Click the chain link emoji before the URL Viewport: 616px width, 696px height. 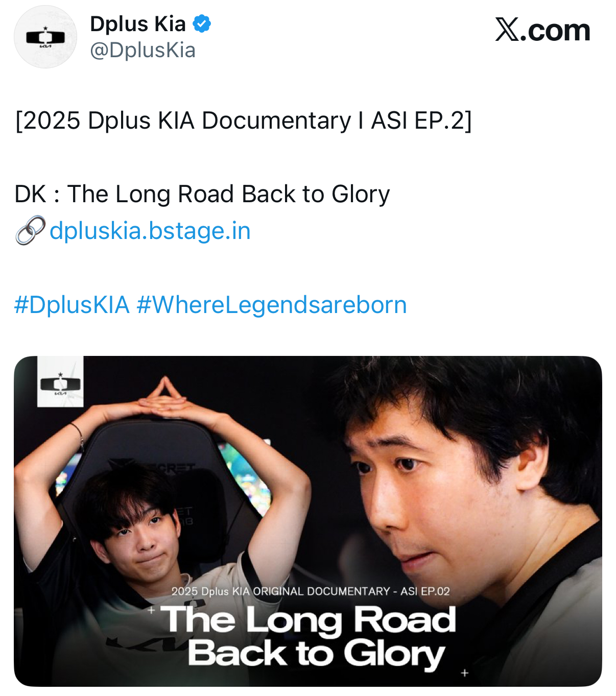pos(30,230)
